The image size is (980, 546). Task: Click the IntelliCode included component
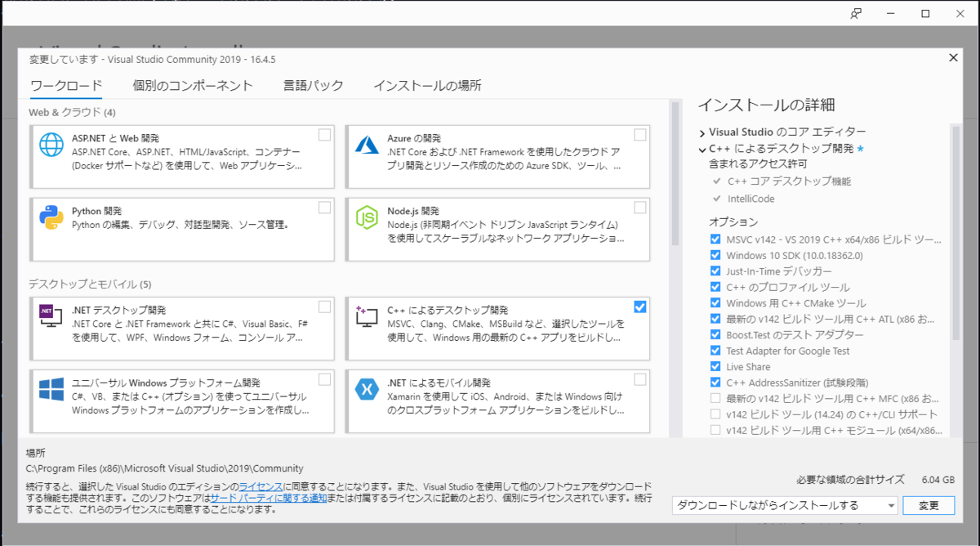(751, 199)
